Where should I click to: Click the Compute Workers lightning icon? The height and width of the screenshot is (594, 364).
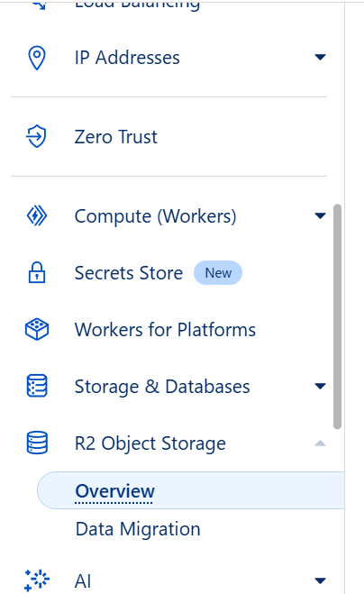(37, 216)
